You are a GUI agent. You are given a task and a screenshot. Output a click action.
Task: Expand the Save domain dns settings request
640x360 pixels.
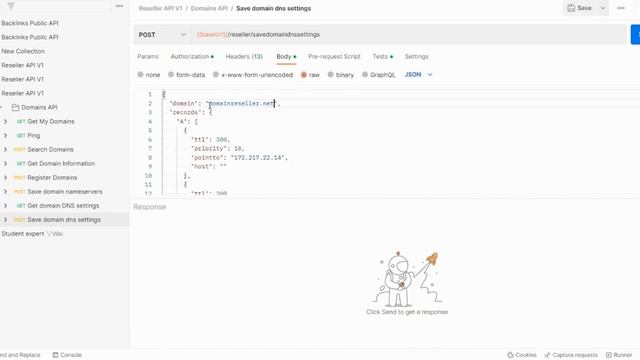[x=5, y=220]
